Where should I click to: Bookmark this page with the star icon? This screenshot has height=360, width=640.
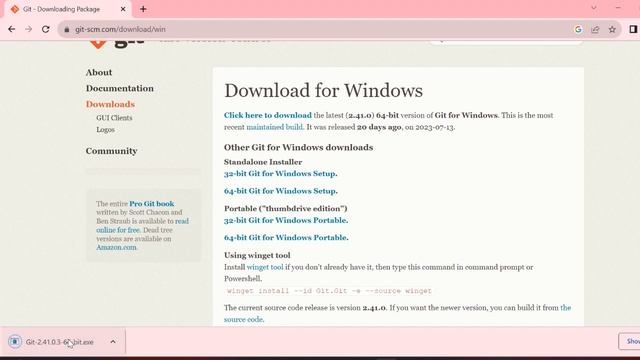click(612, 29)
